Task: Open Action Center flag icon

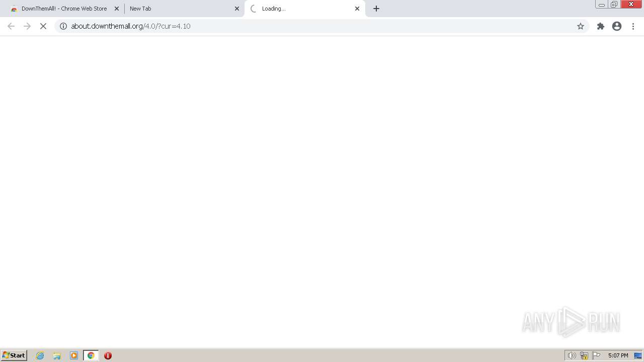Action: pos(596,355)
